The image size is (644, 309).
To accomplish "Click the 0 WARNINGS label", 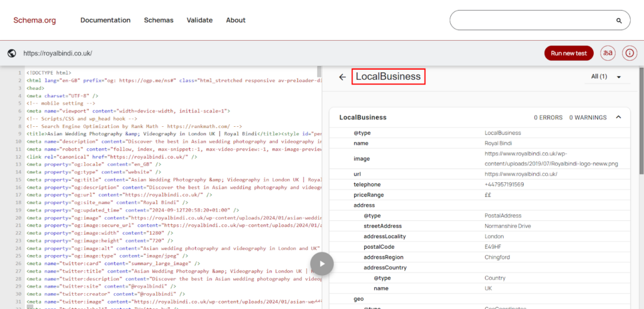I will click(588, 117).
